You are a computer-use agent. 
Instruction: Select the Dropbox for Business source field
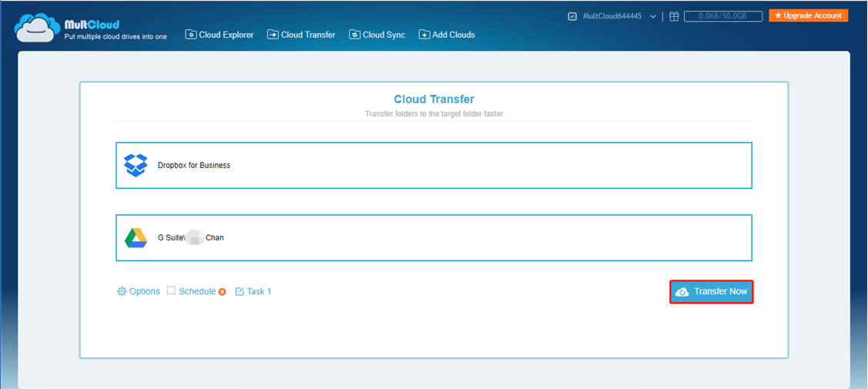(x=434, y=166)
